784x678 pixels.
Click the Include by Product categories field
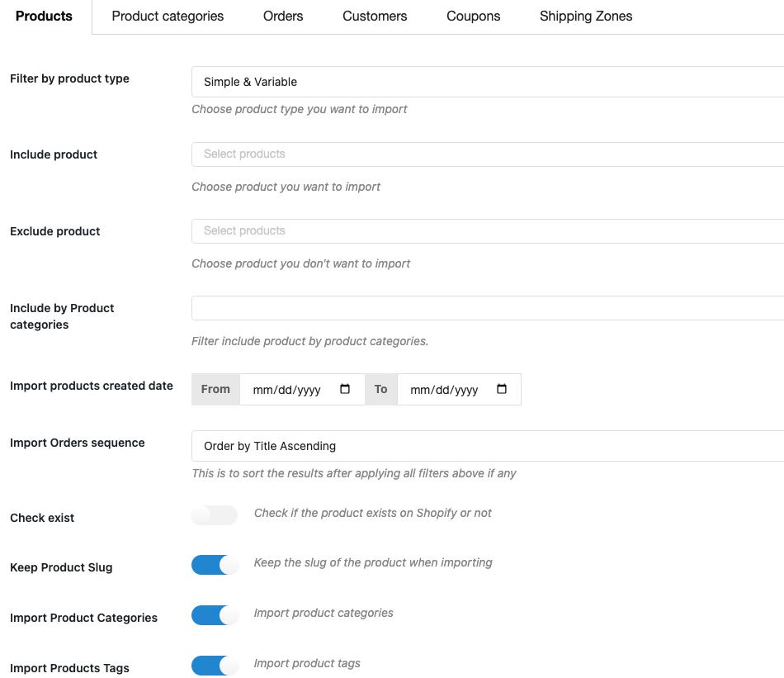[488, 308]
